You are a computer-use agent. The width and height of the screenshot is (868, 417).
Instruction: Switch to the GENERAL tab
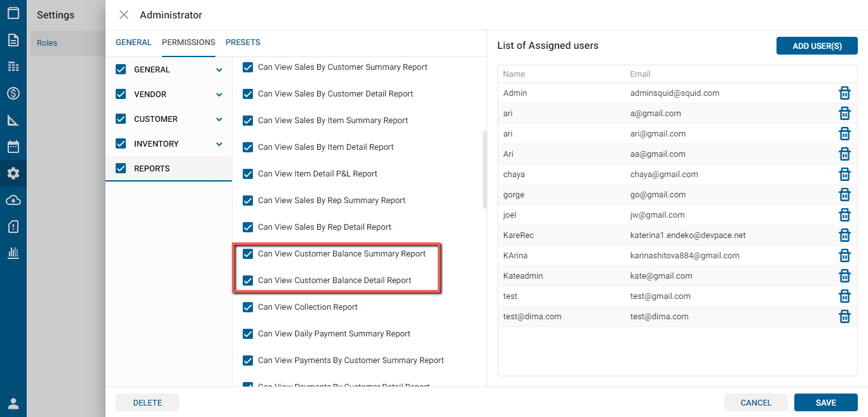(x=133, y=43)
